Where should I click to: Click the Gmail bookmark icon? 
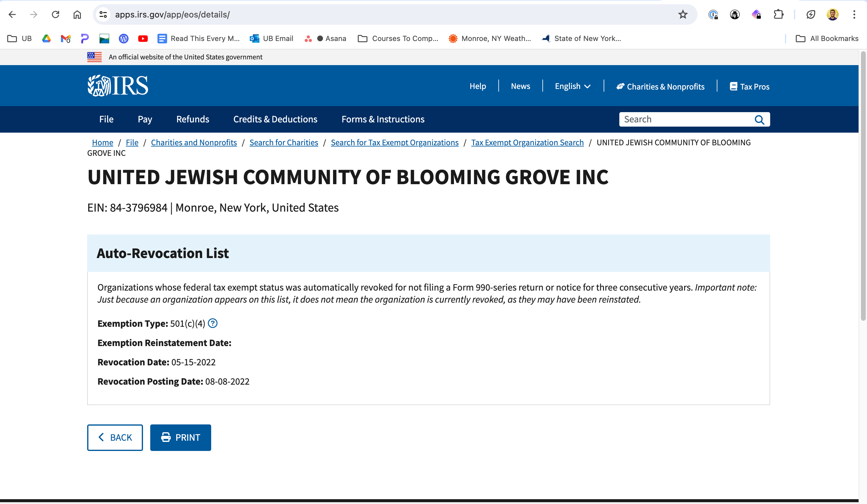(x=65, y=39)
